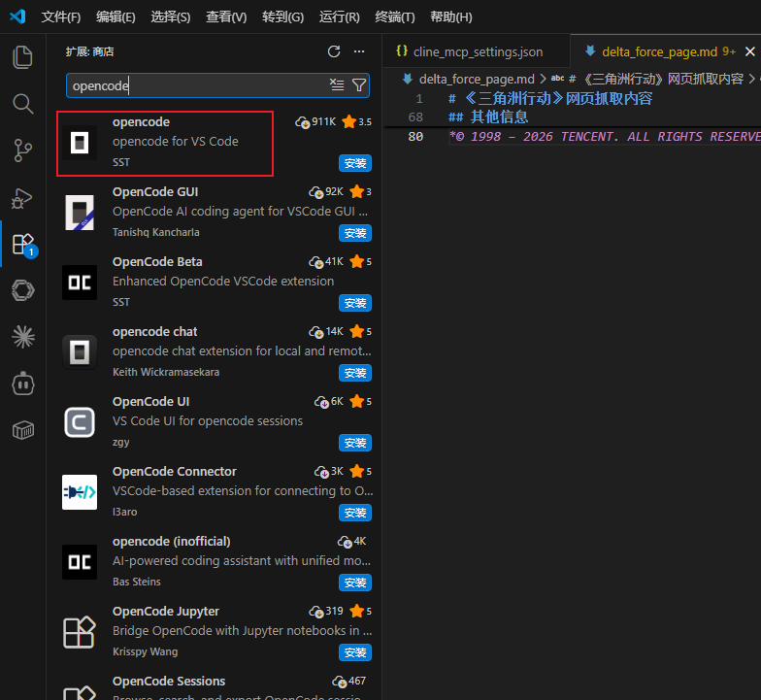The height and width of the screenshot is (700, 761).
Task: Install the opencode extension by SST
Action: click(x=355, y=163)
